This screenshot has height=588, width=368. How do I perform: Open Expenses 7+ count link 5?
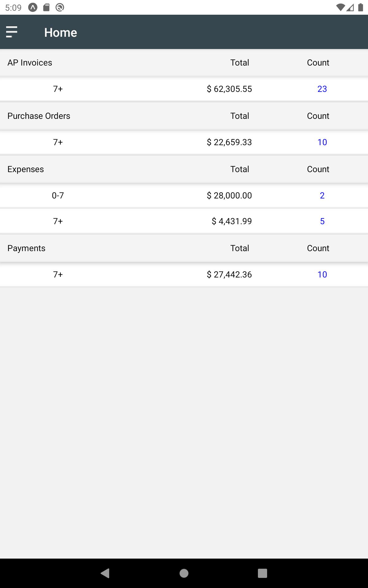[x=322, y=221]
